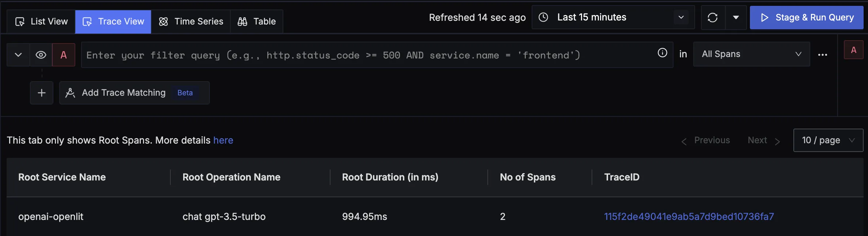Open the Last 15 minutes time range dropdown
Viewport: 868px width, 236px height.
(613, 17)
